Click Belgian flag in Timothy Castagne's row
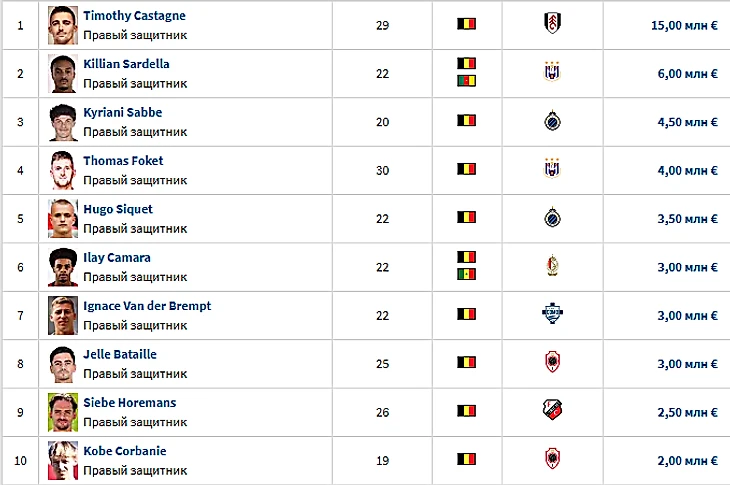Image resolution: width=730 pixels, height=485 pixels. click(x=466, y=24)
